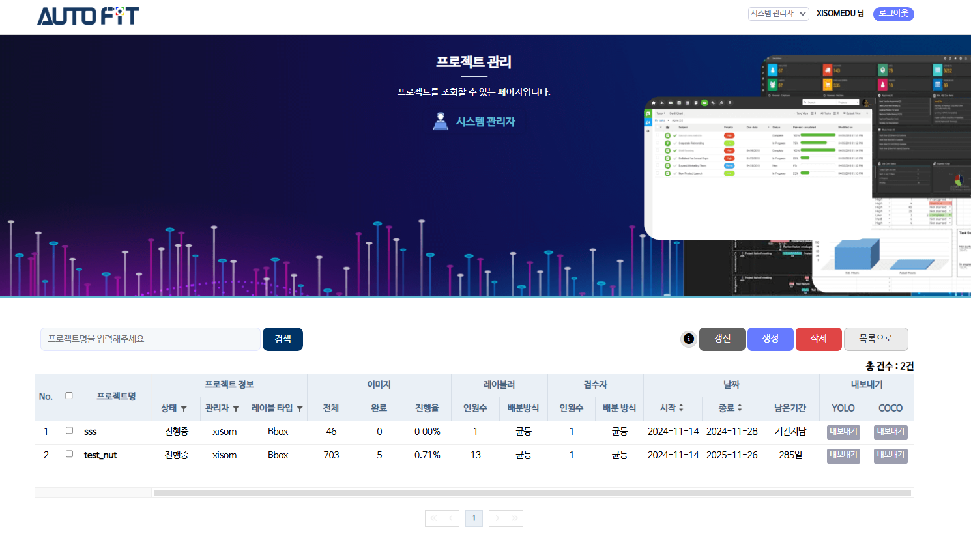Open the 시스템 관리자 role dropdown
This screenshot has height=560, width=971.
778,14
